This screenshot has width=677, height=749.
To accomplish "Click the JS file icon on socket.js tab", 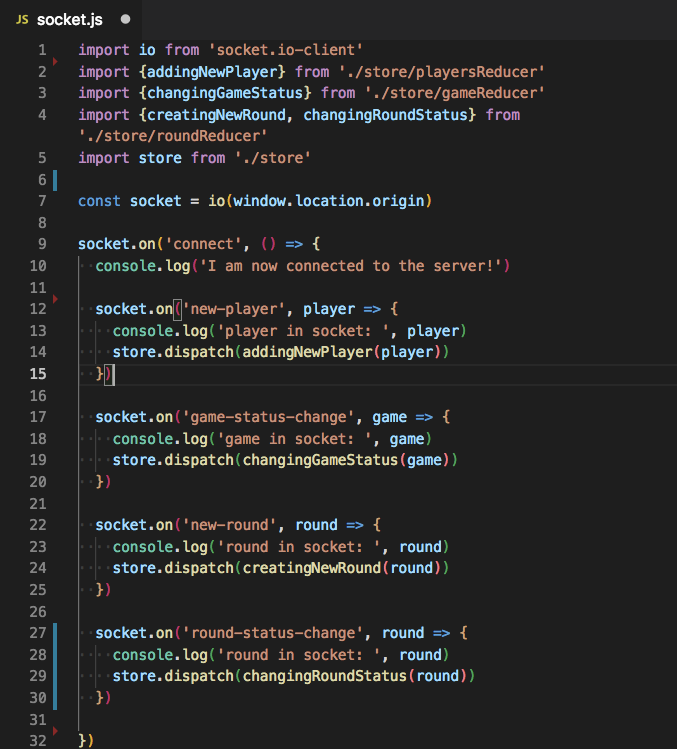I will coord(22,20).
